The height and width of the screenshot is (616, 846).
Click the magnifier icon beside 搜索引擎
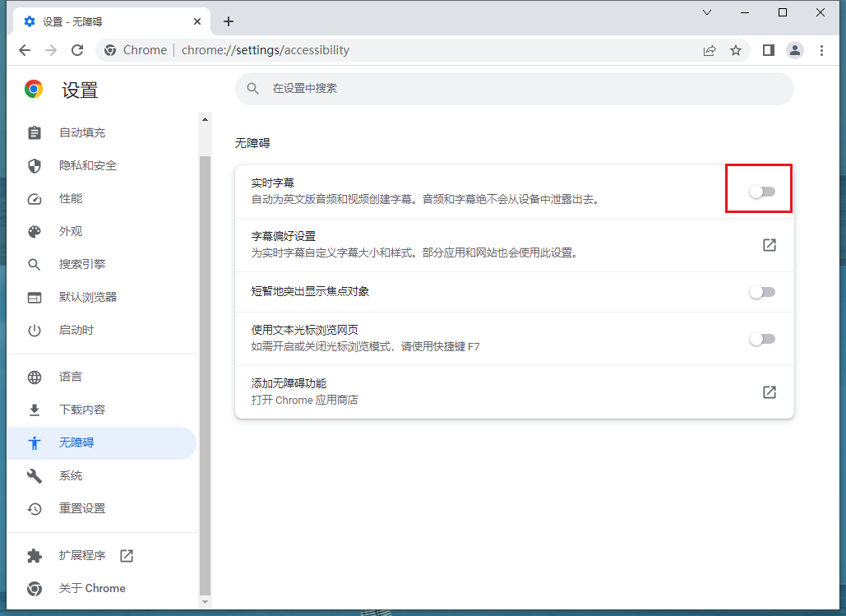click(x=35, y=265)
